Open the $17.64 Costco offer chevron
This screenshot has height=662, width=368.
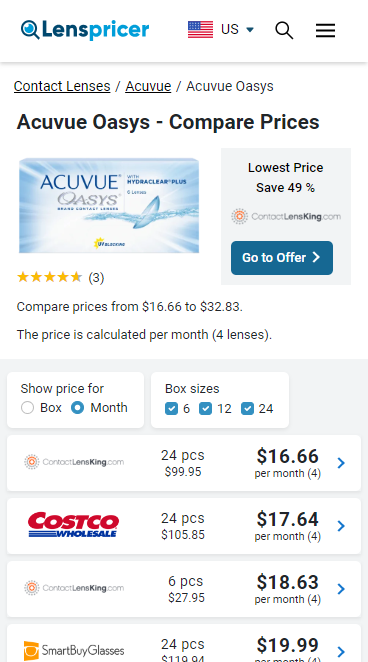click(341, 526)
